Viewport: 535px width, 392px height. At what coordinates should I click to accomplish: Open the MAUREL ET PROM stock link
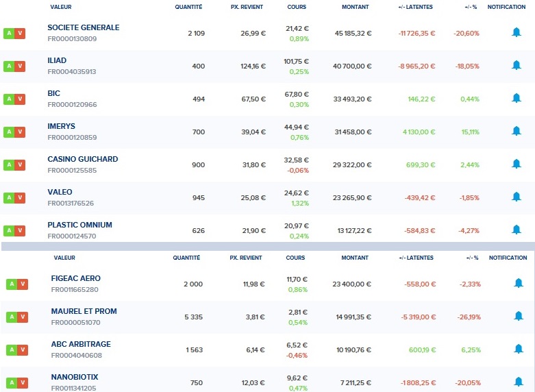point(84,311)
